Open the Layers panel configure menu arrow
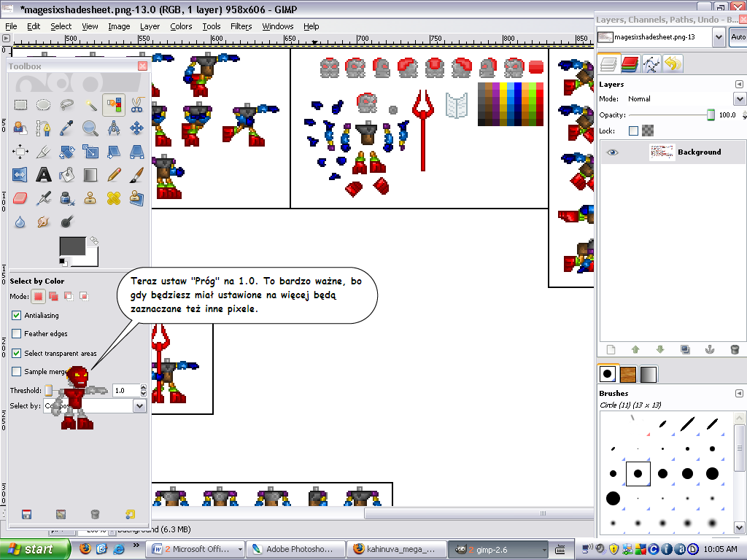Viewport: 747px width, 560px height. point(739,85)
